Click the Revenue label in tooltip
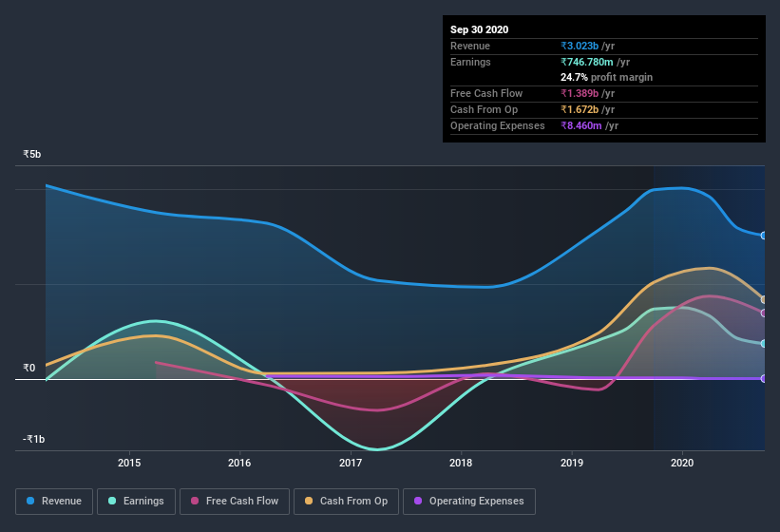 pos(470,46)
